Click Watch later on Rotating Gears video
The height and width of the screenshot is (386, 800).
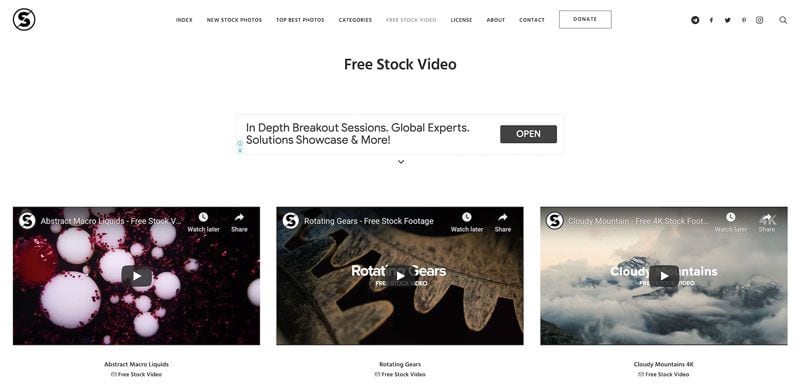[x=467, y=222]
